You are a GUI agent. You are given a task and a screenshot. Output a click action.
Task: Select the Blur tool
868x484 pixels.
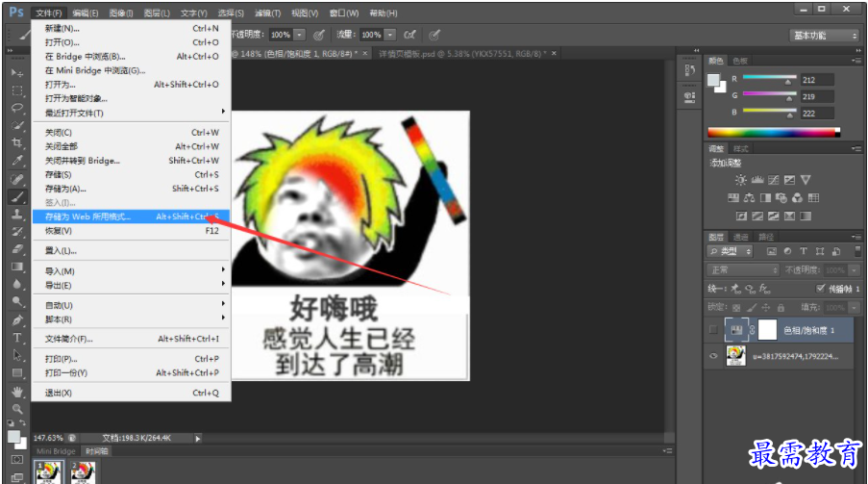(17, 284)
